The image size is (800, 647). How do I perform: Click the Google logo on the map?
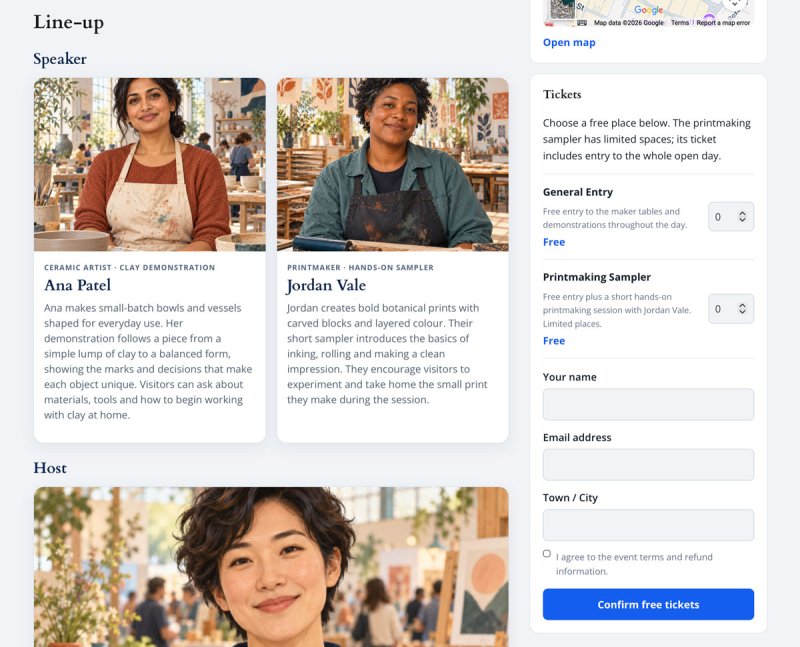[x=648, y=10]
